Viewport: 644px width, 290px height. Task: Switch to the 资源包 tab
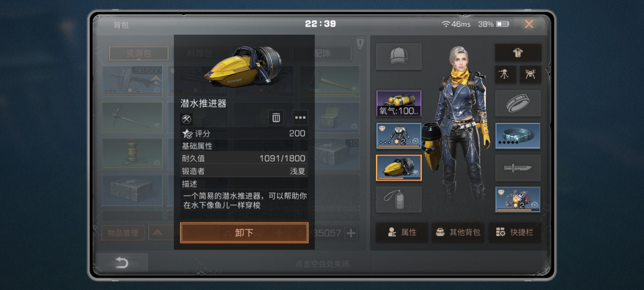[139, 53]
